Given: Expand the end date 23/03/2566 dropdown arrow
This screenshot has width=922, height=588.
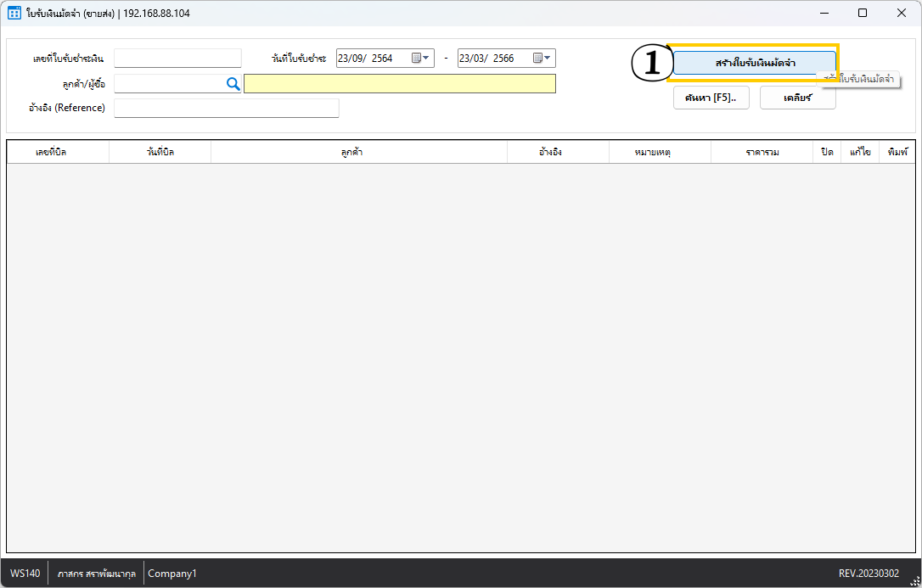Looking at the screenshot, I should 548,59.
